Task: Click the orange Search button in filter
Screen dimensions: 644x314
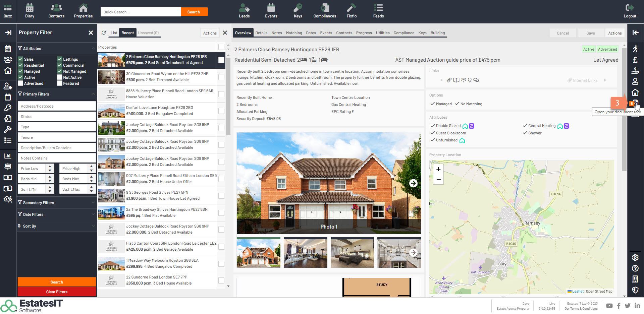Action: [57, 282]
